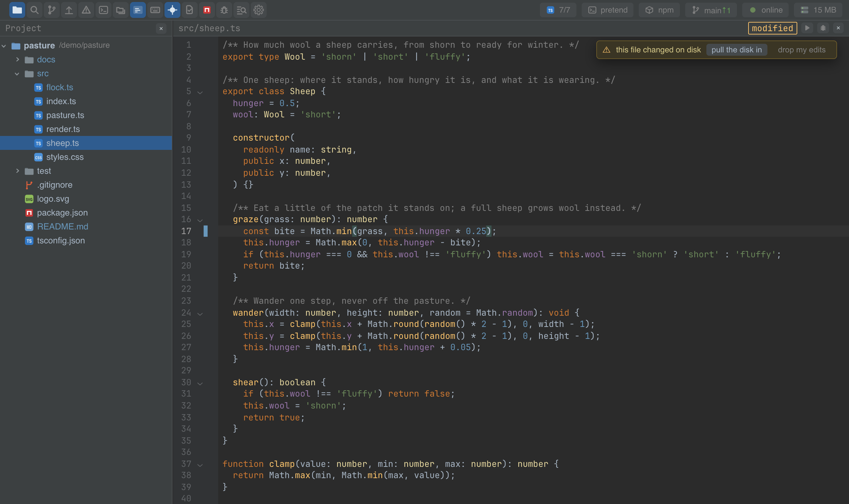Toggle the Project folder panel icon
Viewport: 849px width, 504px height.
click(17, 10)
